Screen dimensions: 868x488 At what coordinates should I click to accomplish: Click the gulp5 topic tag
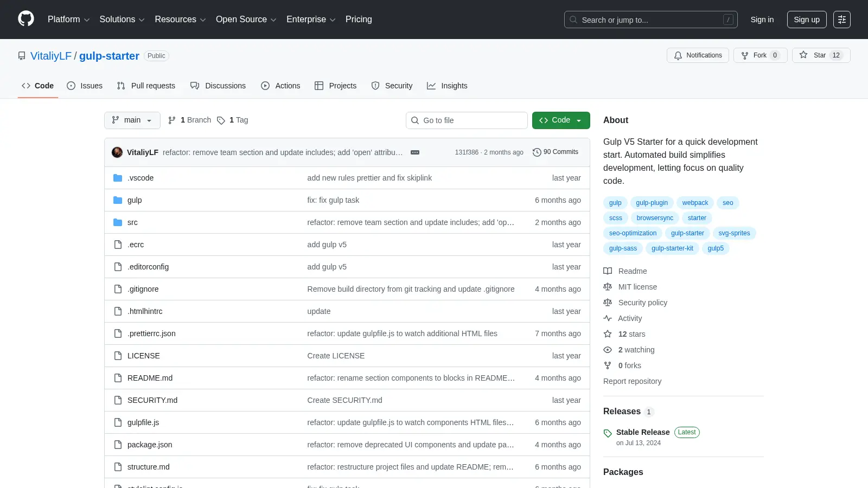[716, 248]
